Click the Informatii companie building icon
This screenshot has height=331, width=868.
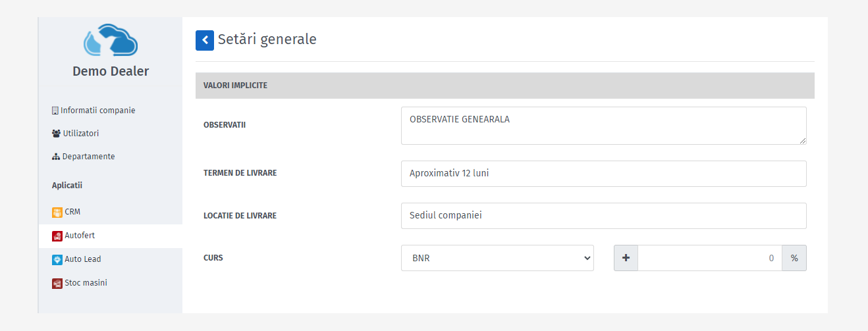point(55,111)
